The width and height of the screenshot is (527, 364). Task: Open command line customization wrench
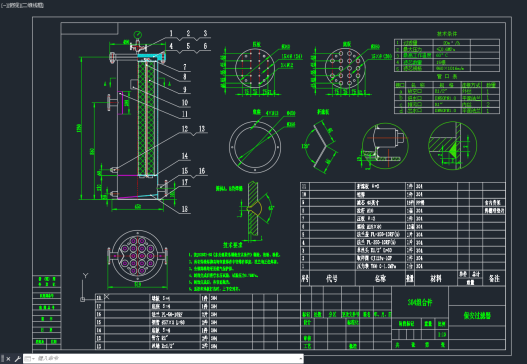[x=17, y=359]
